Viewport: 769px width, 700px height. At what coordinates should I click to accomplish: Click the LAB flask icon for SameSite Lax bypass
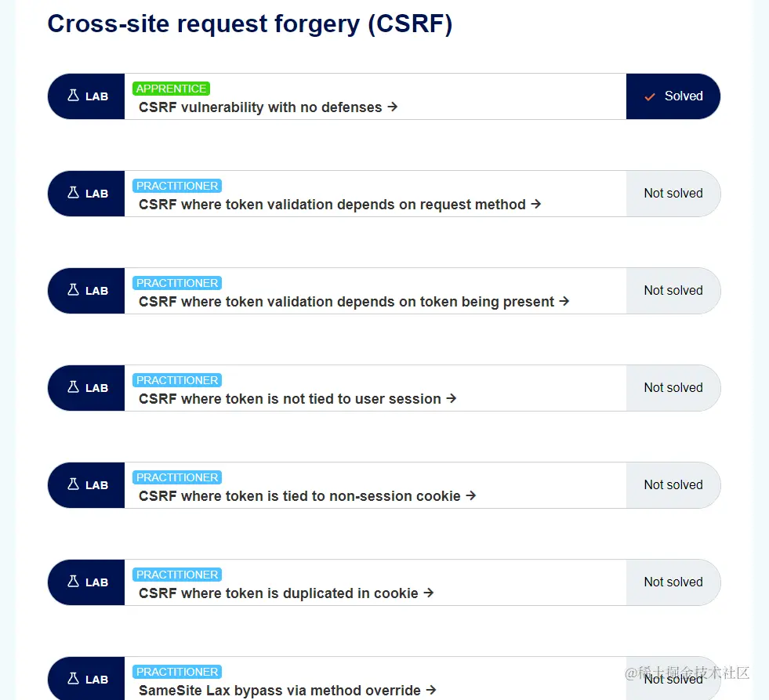coord(74,676)
